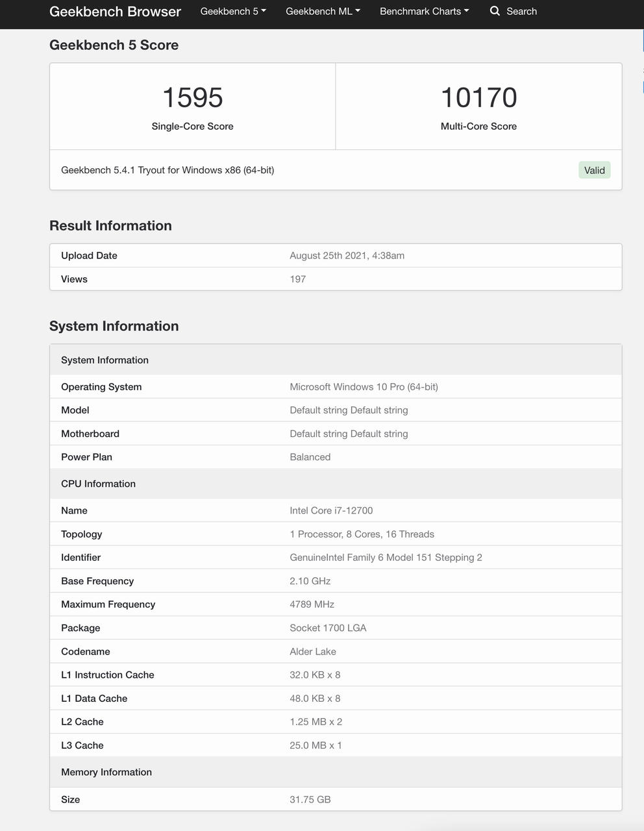
Task: Click the Upload Date row label
Action: point(89,255)
